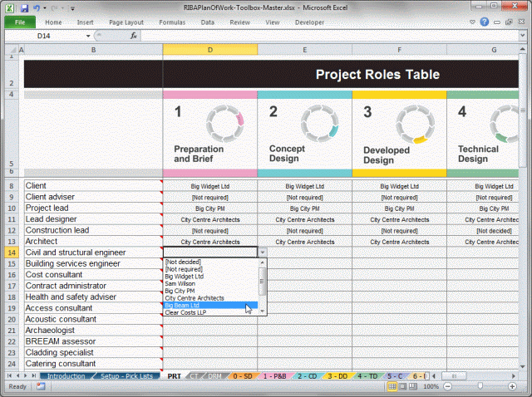Image resolution: width=532 pixels, height=397 pixels.
Task: Switch to Normal view icon in status bar
Action: pyautogui.click(x=392, y=386)
